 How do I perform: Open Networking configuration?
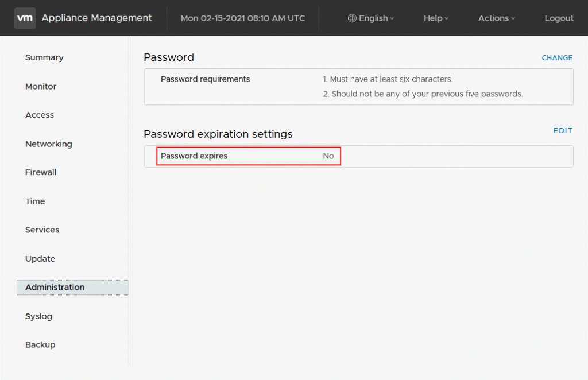click(x=48, y=144)
